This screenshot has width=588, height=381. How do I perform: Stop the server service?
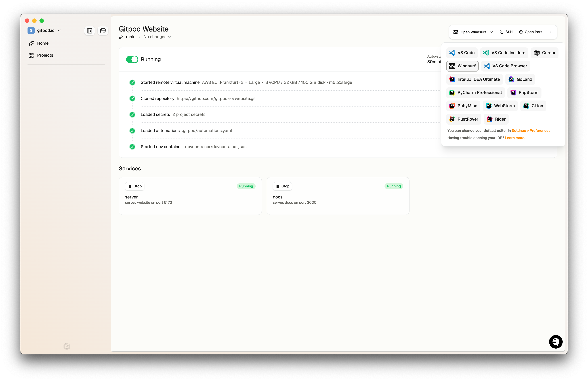pyautogui.click(x=135, y=186)
